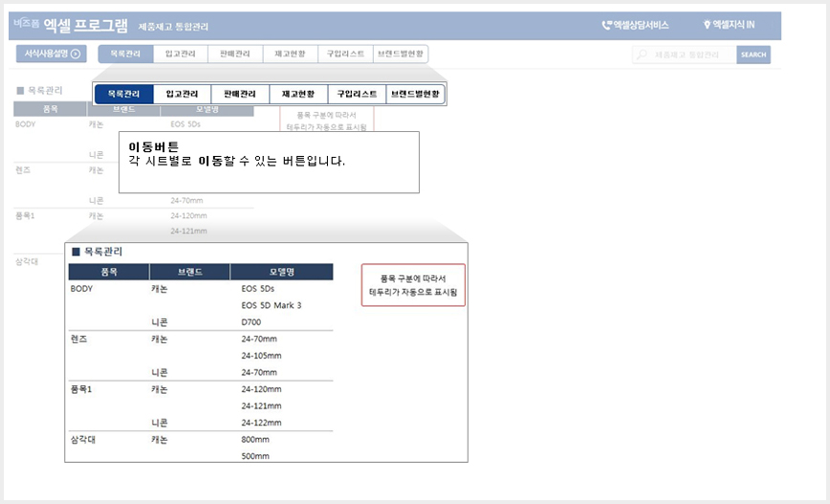Click the 비즈폼 엑셀 프로그램 logo
This screenshot has height=504, width=830.
tap(71, 25)
